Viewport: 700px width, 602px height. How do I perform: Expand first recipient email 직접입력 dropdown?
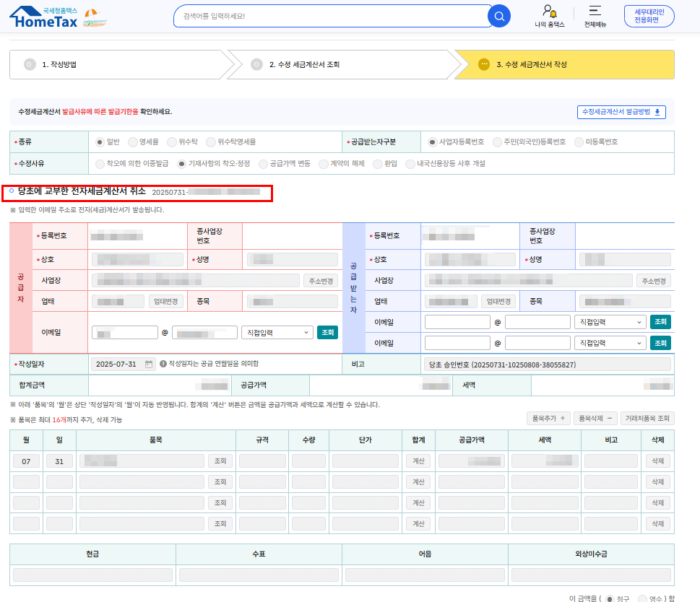point(610,322)
